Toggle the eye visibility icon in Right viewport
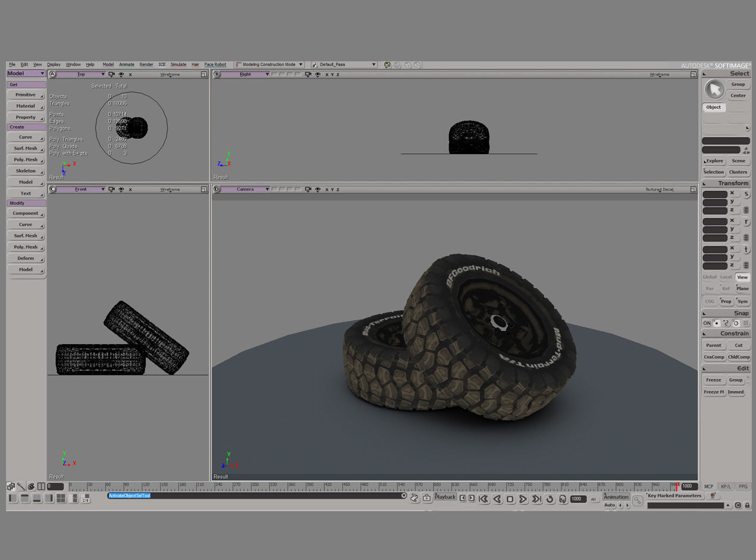 click(318, 74)
